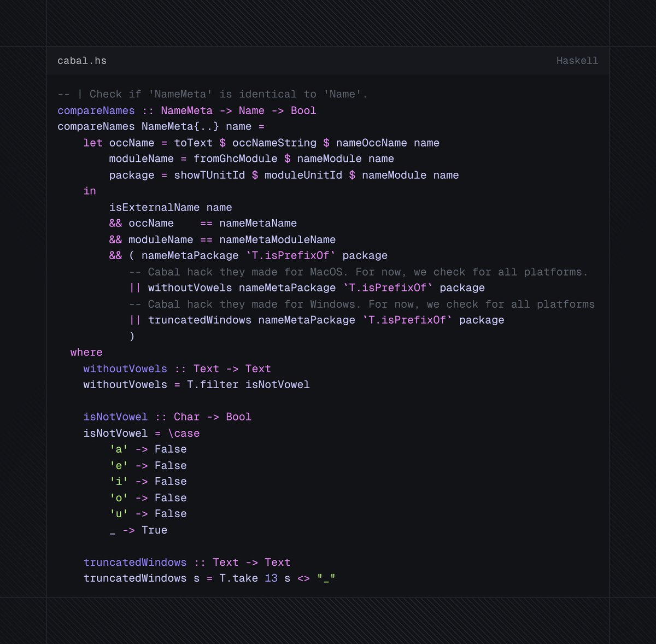
Task: Click the compareNames type signature line
Action: (187, 110)
